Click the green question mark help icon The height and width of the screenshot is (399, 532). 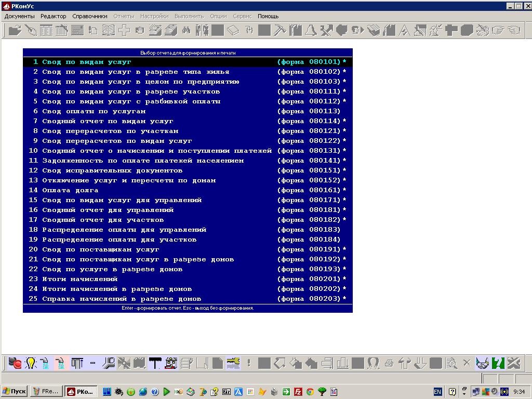pyautogui.click(x=498, y=363)
